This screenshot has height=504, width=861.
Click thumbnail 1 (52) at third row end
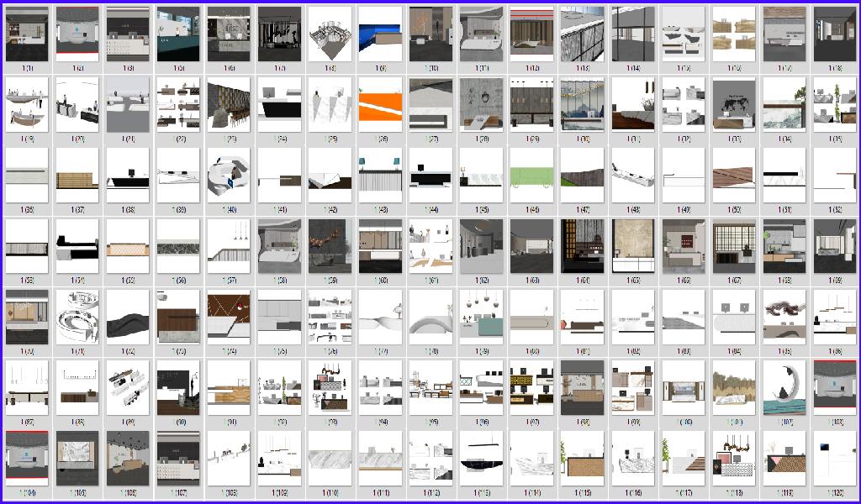point(834,176)
